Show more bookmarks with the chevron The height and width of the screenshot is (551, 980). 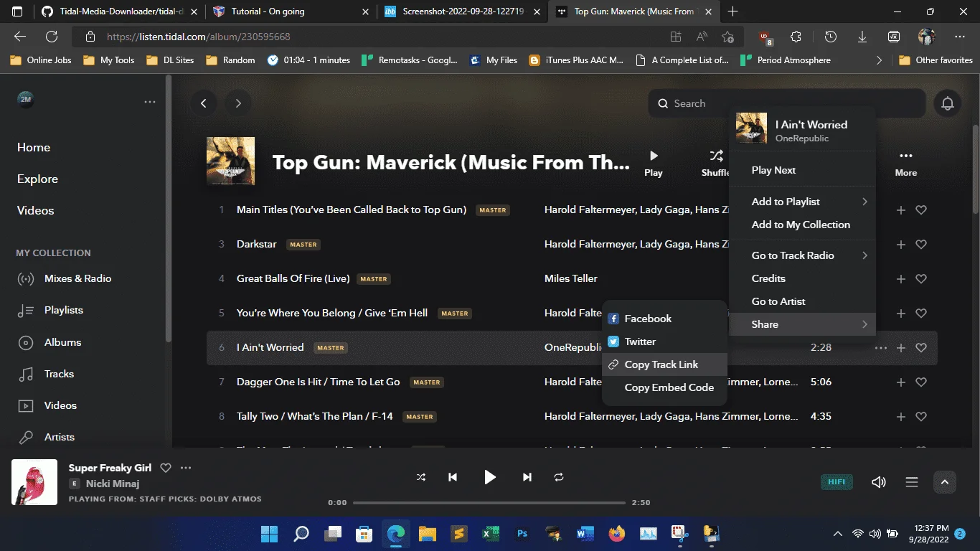[880, 60]
